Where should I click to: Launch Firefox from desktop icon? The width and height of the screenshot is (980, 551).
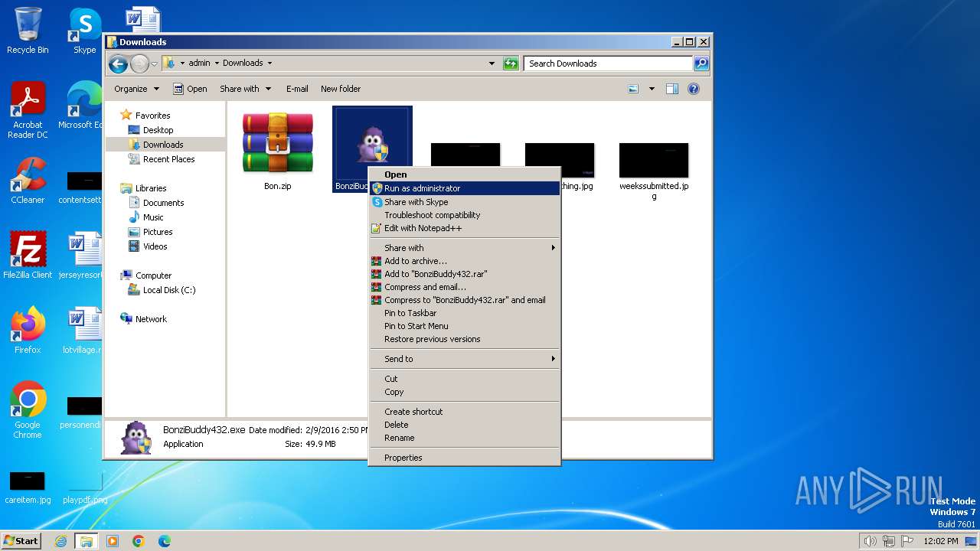point(28,331)
